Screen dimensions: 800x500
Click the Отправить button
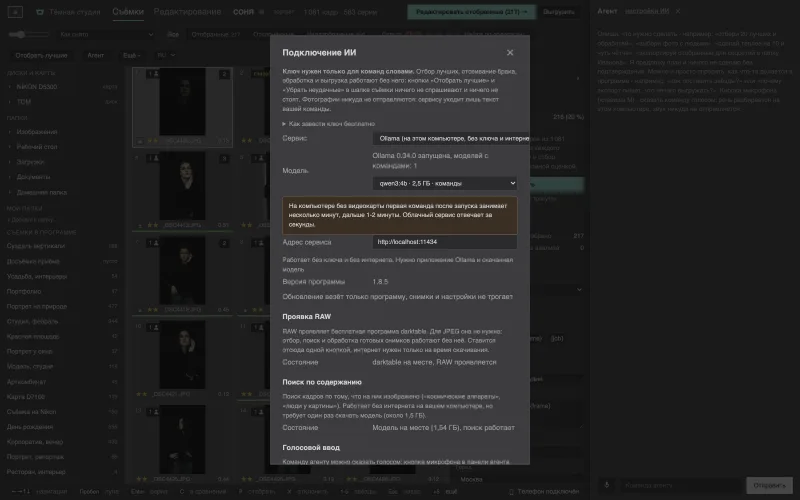769,485
